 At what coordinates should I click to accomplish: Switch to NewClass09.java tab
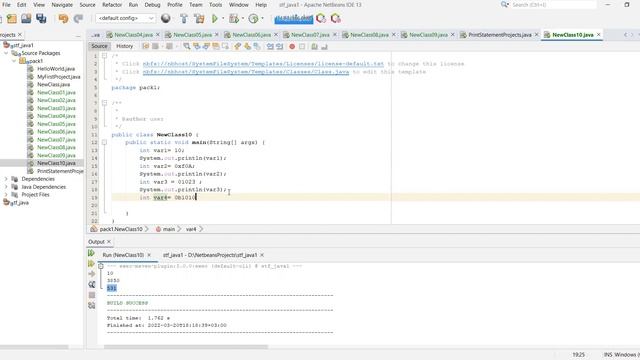429,35
